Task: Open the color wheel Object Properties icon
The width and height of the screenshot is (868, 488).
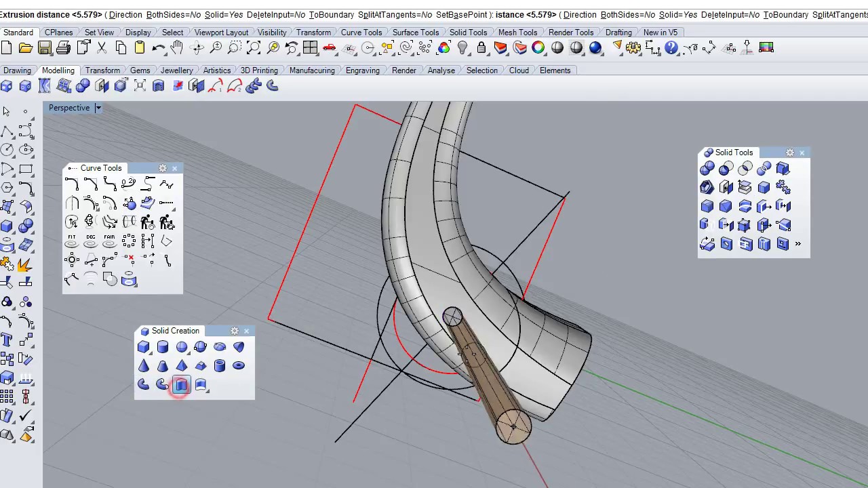Action: (x=538, y=47)
